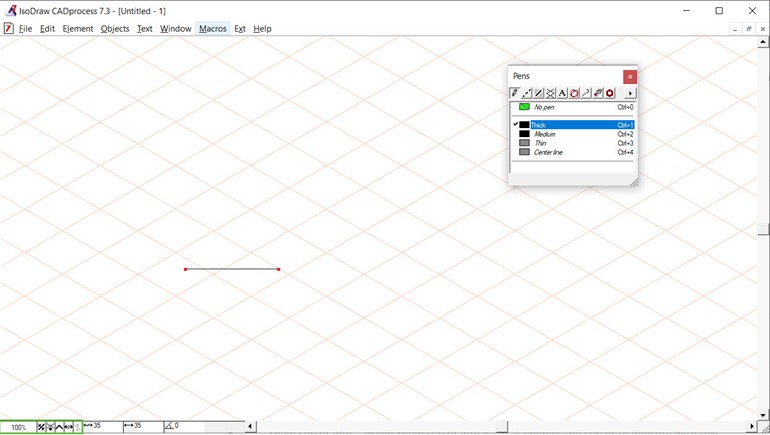The height and width of the screenshot is (435, 770).
Task: Click the vertical scrollbar up arrow
Action: [x=763, y=42]
